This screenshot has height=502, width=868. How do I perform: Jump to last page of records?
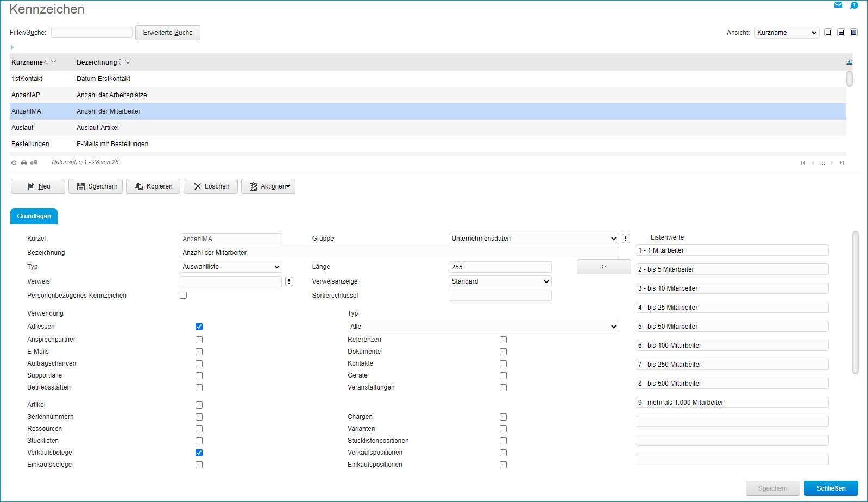coord(842,163)
